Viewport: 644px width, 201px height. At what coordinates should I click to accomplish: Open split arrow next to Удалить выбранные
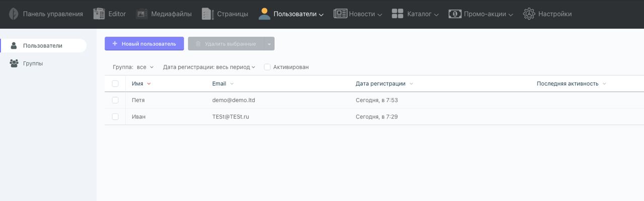pyautogui.click(x=269, y=44)
